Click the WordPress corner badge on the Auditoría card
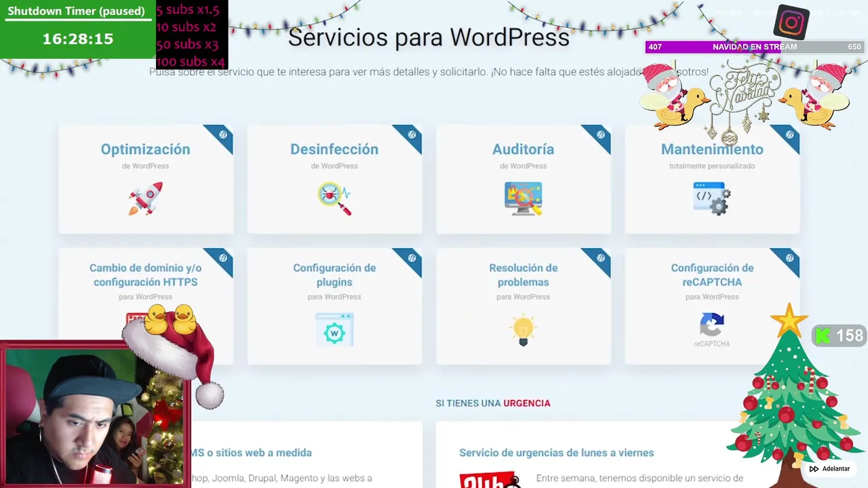868x488 pixels. pos(599,136)
